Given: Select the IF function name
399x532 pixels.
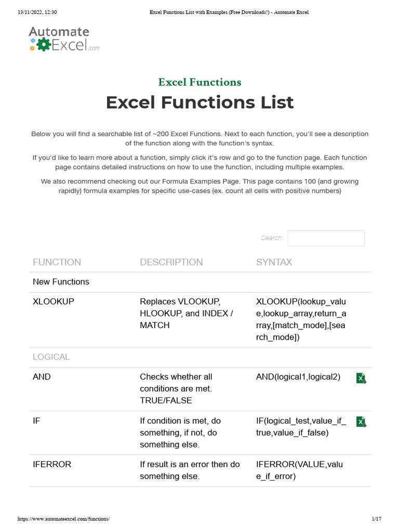Looking at the screenshot, I should coord(36,420).
